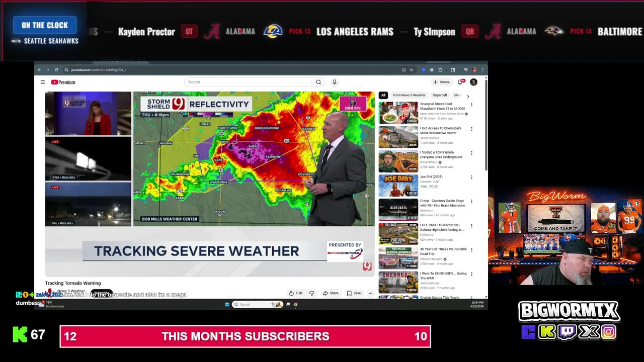Open the Joe Dirt movie thumbnail
The height and width of the screenshot is (362, 644).
tap(398, 185)
